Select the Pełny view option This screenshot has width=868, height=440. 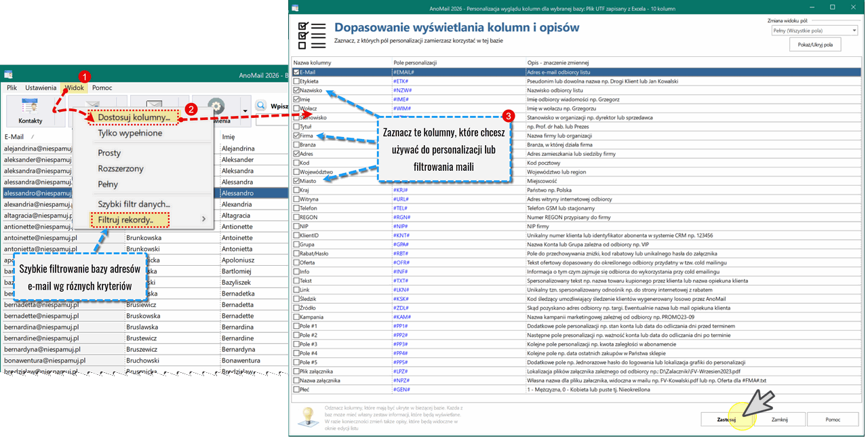tap(108, 184)
